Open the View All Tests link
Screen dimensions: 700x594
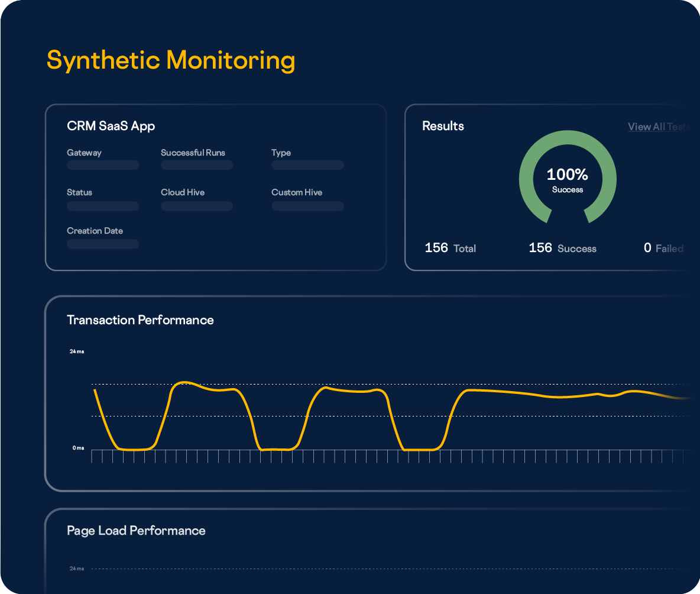657,127
